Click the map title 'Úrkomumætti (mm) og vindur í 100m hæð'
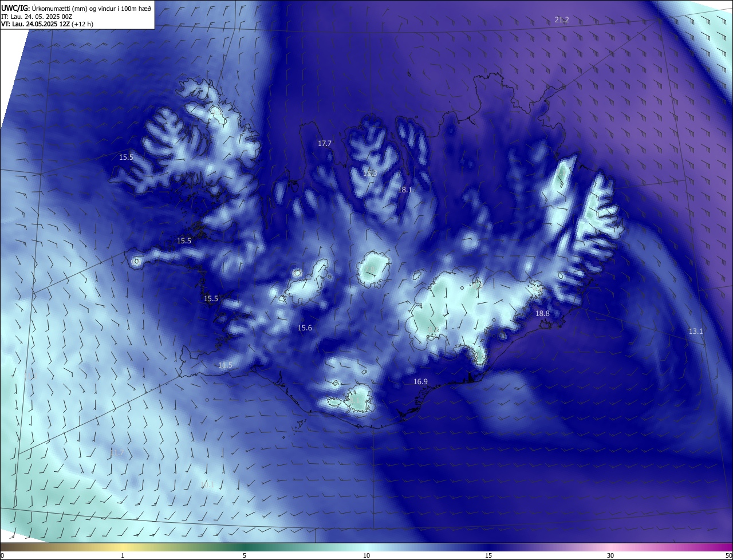Image resolution: width=733 pixels, height=560 pixels. point(92,8)
